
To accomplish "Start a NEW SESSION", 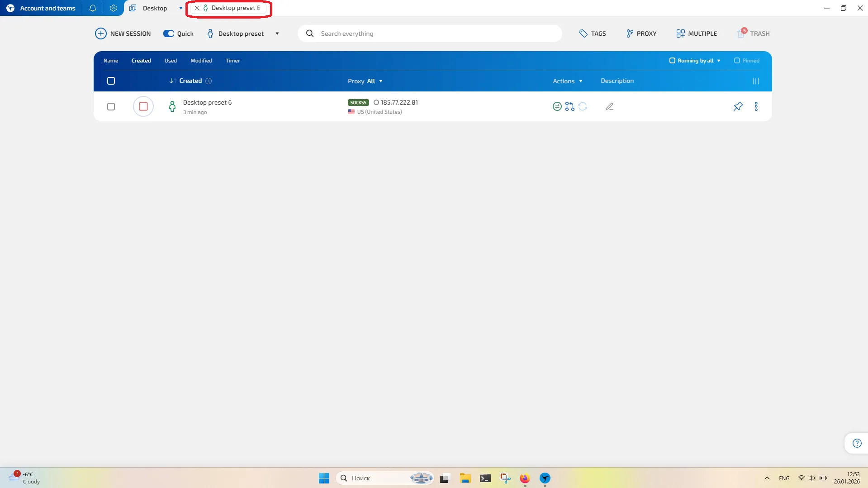I will (123, 33).
